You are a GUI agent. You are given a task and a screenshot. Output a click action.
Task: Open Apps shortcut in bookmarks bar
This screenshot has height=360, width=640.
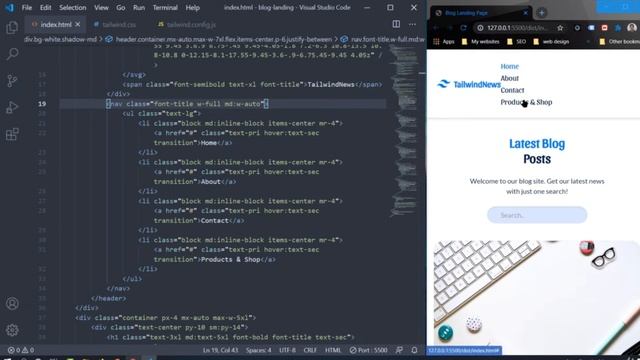(x=444, y=41)
